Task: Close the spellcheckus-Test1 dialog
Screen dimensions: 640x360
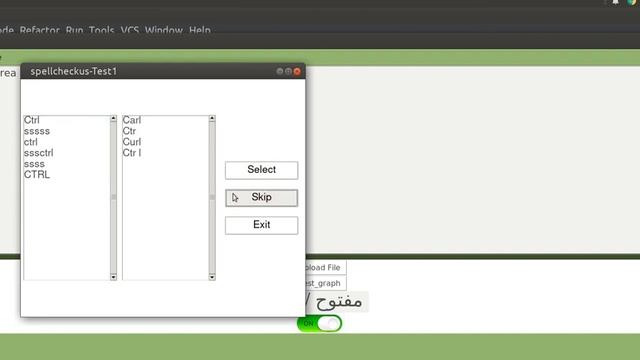Action: click(x=297, y=71)
